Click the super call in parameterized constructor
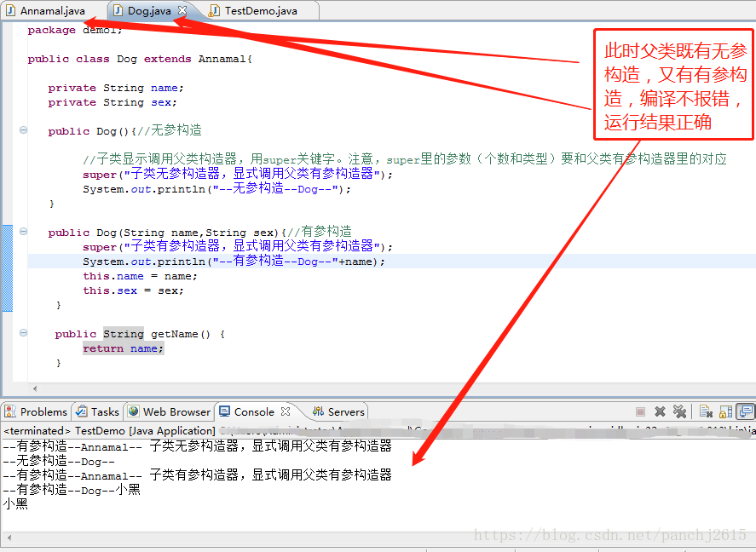 238,246
